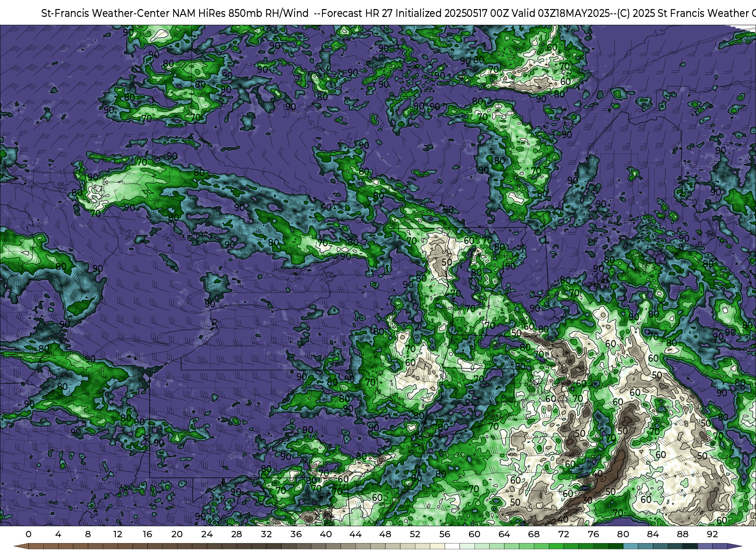This screenshot has height=551, width=756.
Task: Click the colorbar tick label 52
Action: point(415,534)
